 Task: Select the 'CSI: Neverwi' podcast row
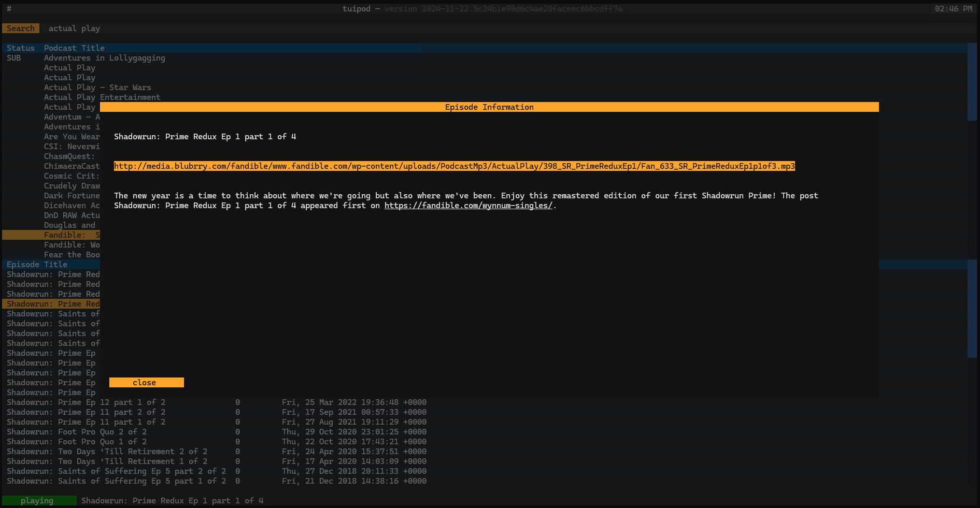tap(72, 147)
